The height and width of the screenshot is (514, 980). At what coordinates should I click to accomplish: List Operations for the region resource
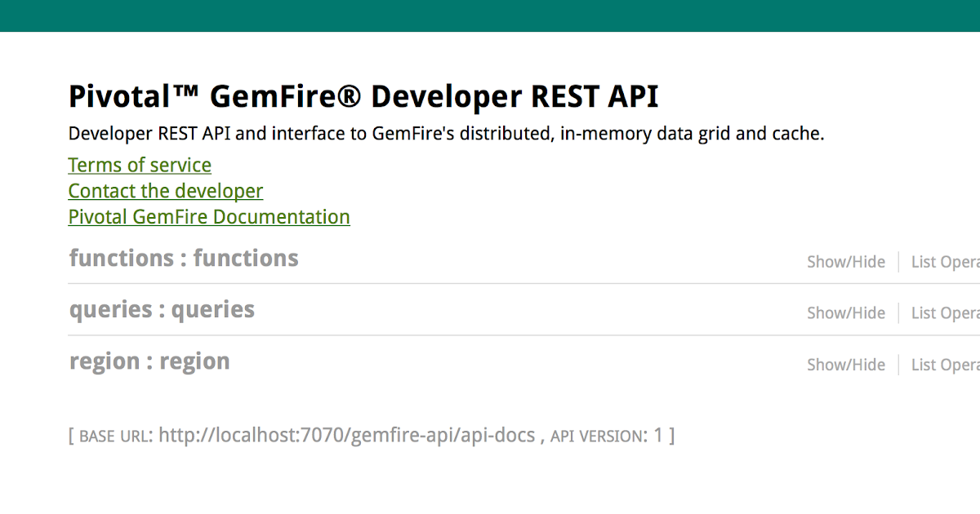coord(946,365)
